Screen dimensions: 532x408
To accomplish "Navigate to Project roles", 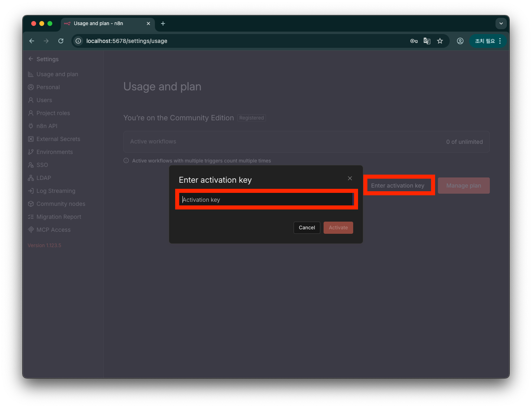I will tap(53, 113).
